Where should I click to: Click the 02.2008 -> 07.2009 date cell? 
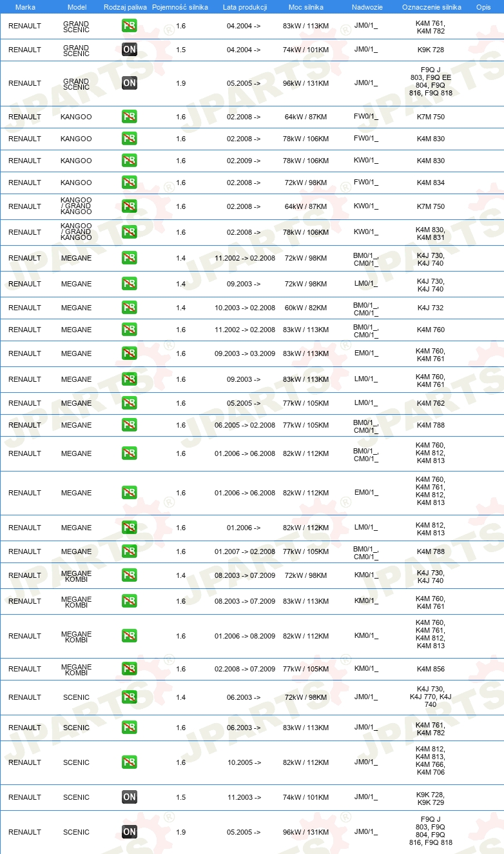tap(245, 669)
